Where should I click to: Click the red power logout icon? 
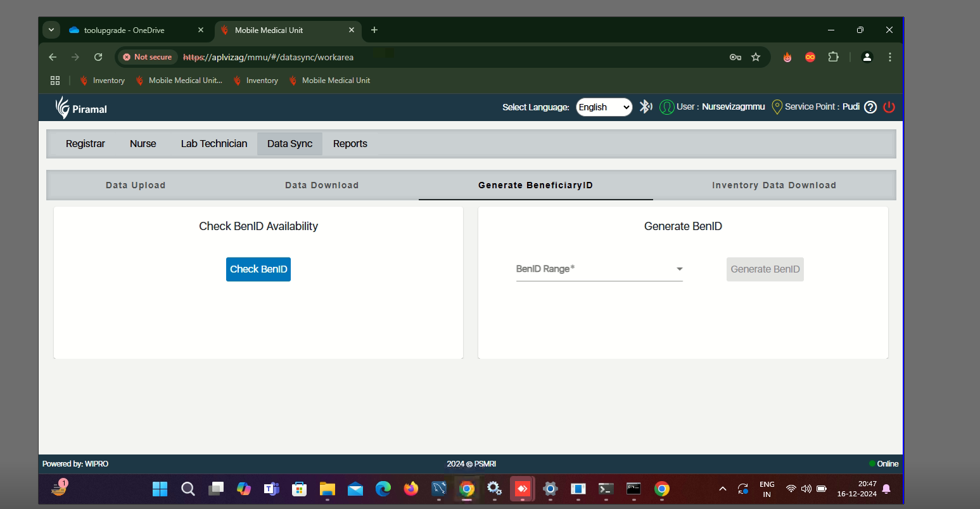pyautogui.click(x=889, y=107)
